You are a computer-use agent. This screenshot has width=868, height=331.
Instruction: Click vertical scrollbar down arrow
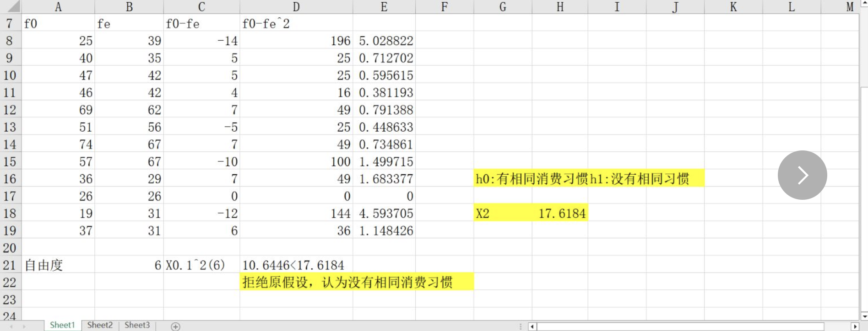[864, 315]
